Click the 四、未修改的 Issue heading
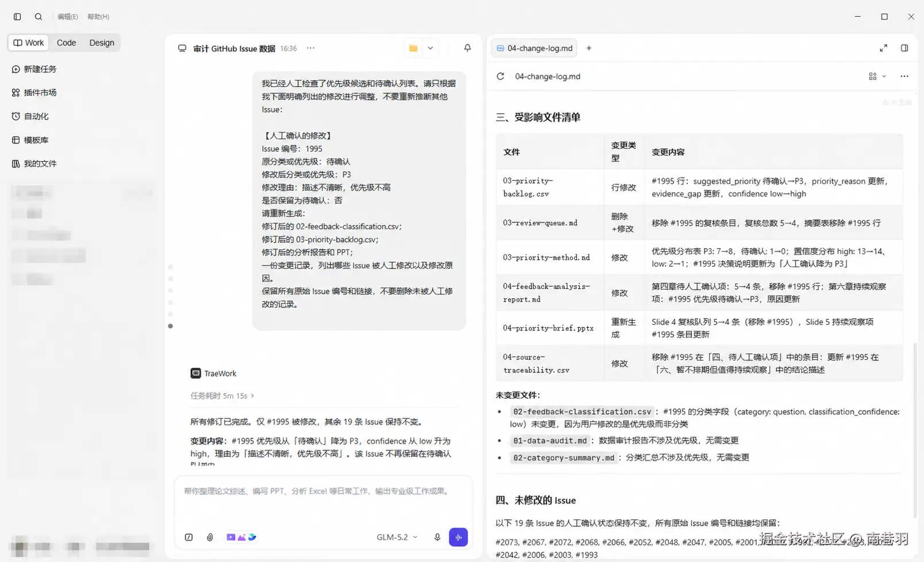Viewport: 924px width, 562px height. 536,501
